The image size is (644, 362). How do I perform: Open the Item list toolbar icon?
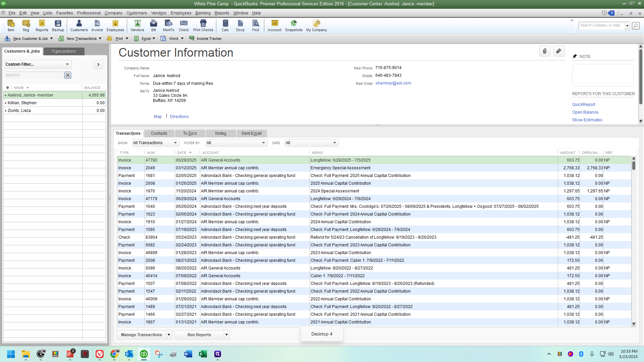pos(11,25)
